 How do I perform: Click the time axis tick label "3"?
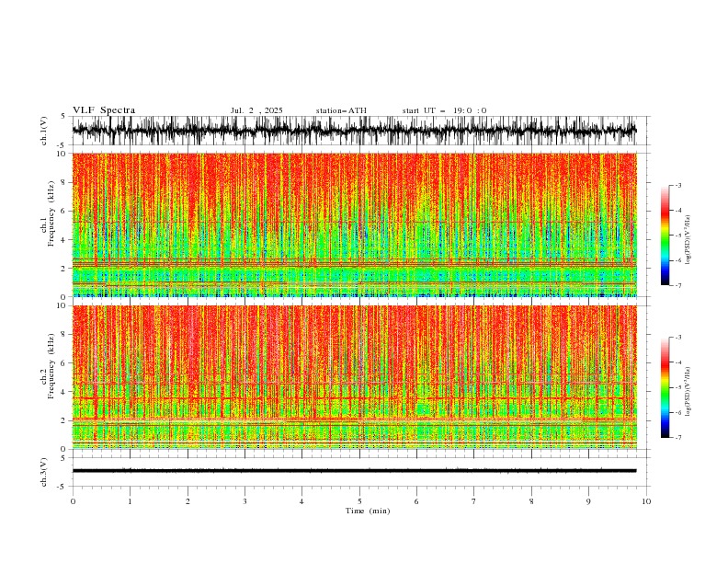pos(245,501)
